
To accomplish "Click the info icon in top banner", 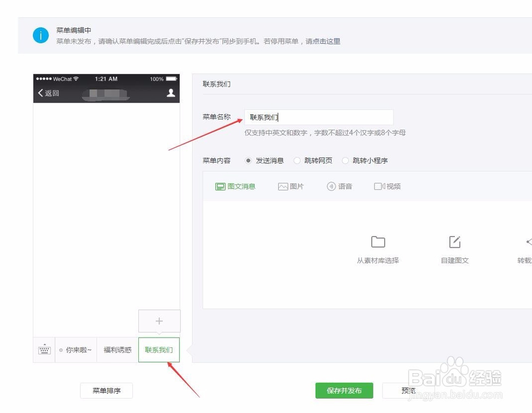I will pyautogui.click(x=41, y=35).
